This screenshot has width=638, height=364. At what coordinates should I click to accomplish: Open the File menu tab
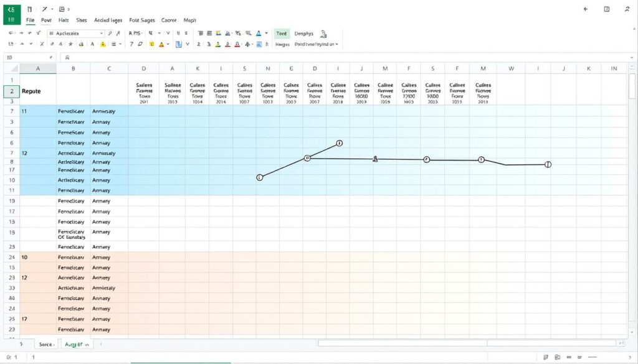click(x=30, y=20)
